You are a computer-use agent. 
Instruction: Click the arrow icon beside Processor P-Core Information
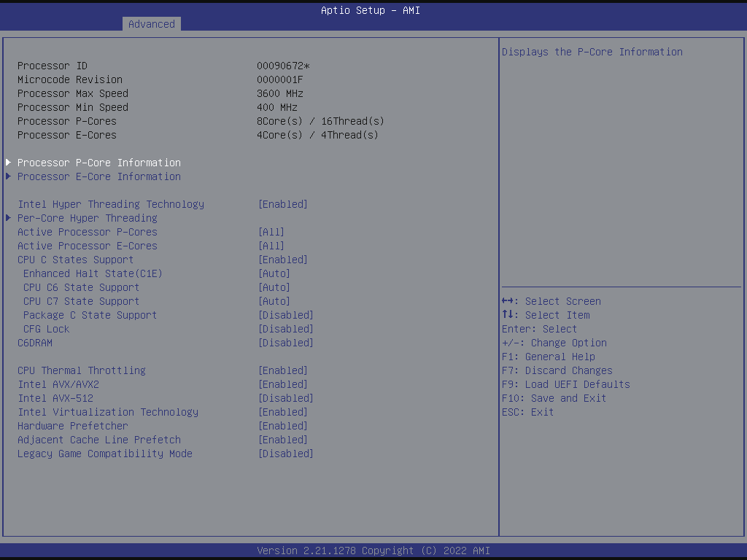point(9,163)
